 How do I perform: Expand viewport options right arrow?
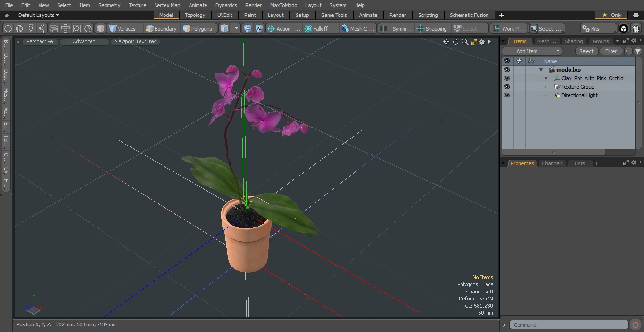tap(489, 42)
